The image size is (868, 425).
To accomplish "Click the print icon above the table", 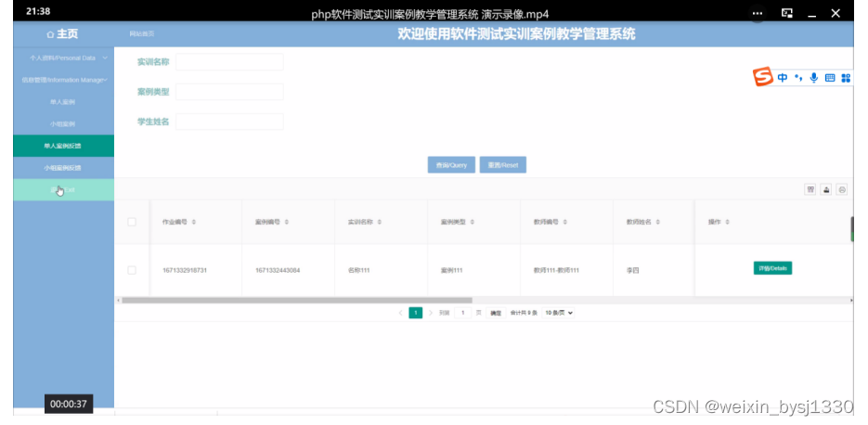I will [x=842, y=190].
